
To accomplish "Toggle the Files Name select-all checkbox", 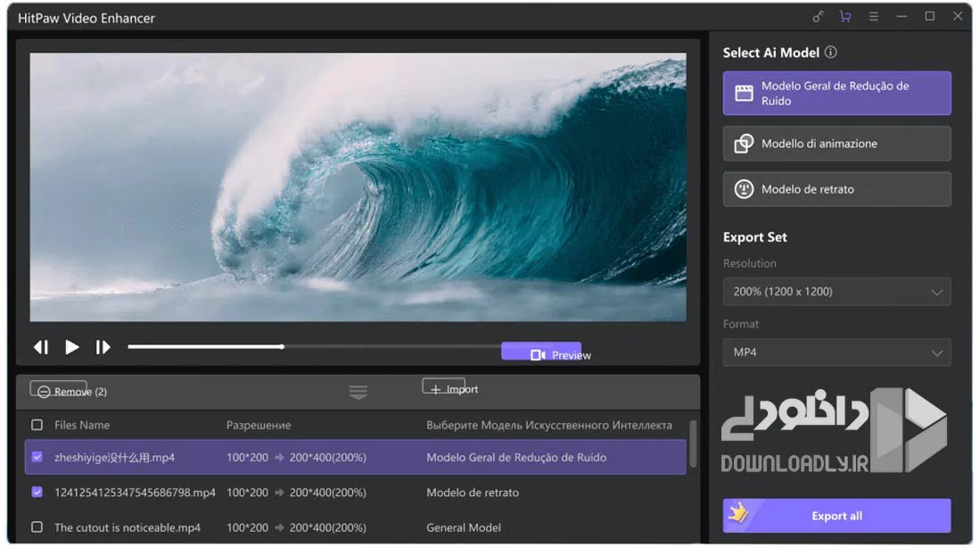I will (37, 426).
